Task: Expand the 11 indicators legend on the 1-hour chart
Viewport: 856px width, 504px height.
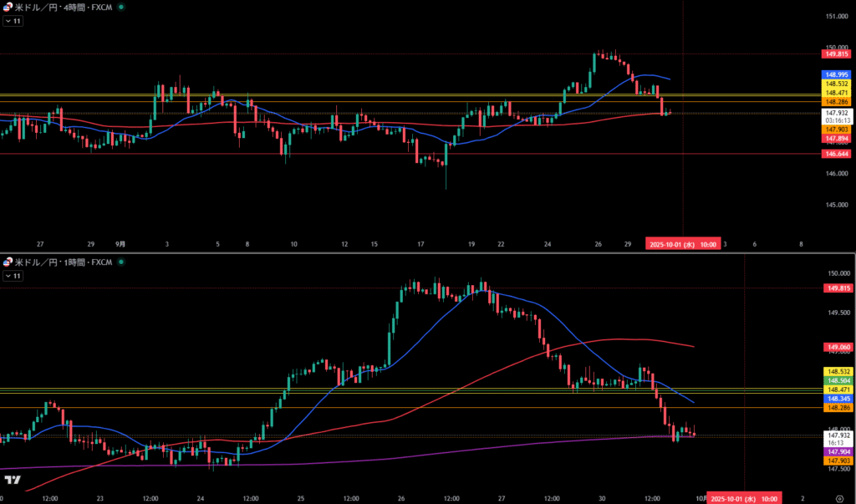Action: point(13,276)
